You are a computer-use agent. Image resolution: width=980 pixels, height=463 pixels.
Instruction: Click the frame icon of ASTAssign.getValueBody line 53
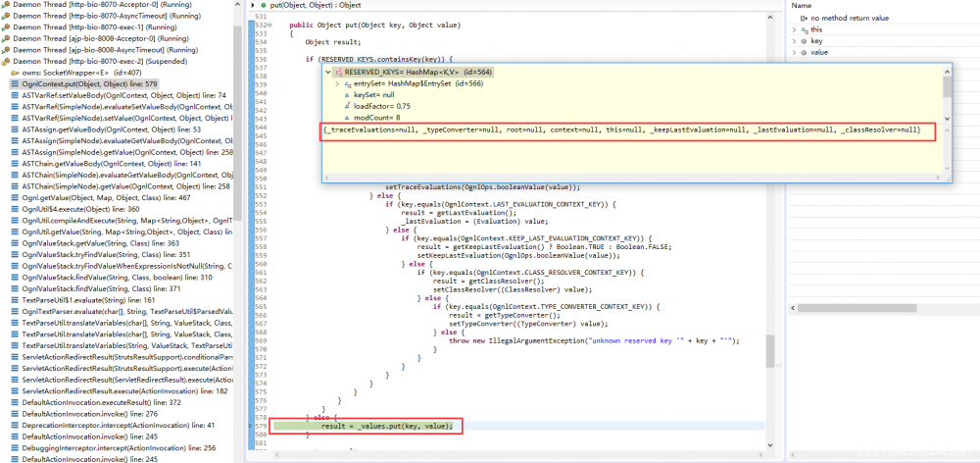pyautogui.click(x=15, y=129)
